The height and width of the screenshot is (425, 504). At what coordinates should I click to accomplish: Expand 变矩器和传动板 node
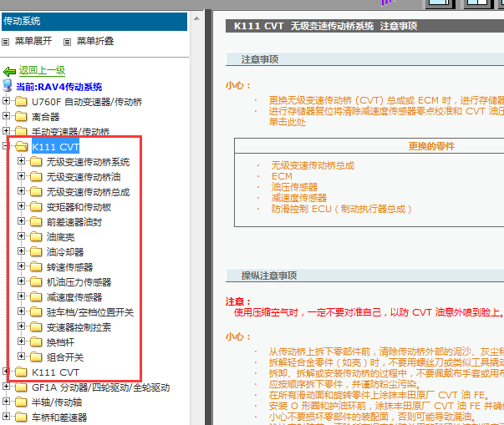click(x=21, y=205)
